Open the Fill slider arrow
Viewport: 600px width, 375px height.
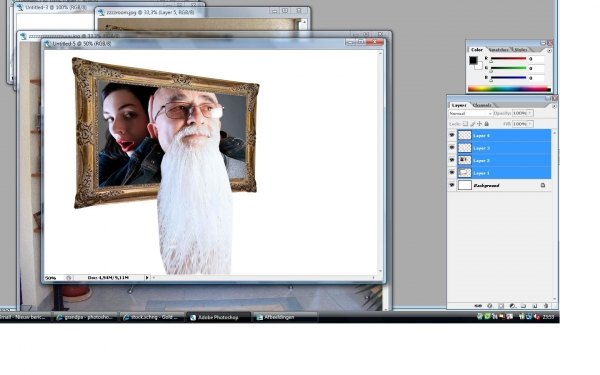click(530, 124)
